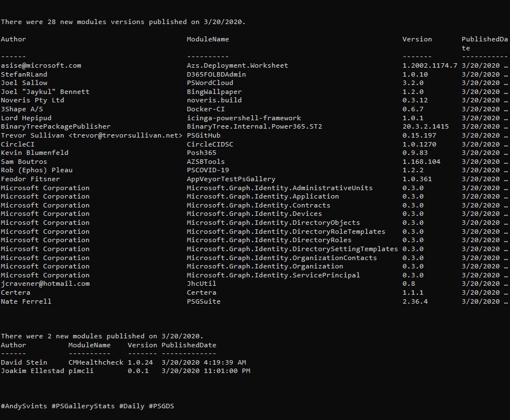Screen dimensions: 510x420
Task: Click module 'icinga-powershell-framework'
Action: pos(244,118)
